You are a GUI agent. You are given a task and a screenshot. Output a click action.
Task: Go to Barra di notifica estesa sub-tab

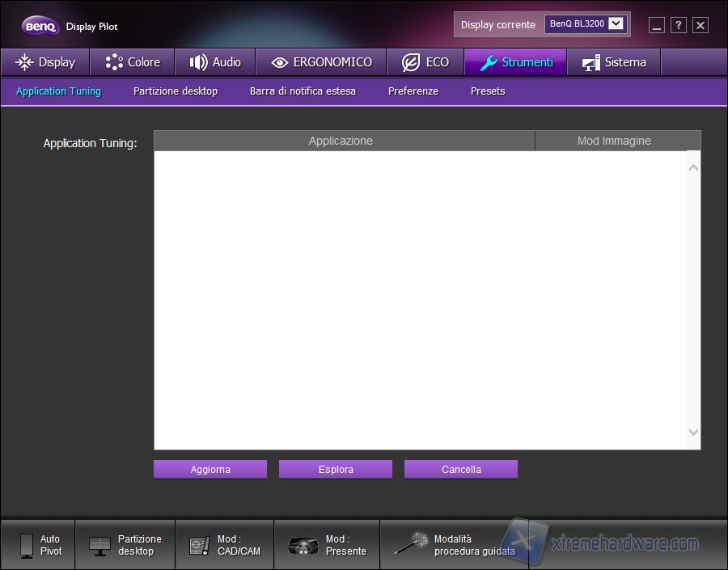coord(303,91)
